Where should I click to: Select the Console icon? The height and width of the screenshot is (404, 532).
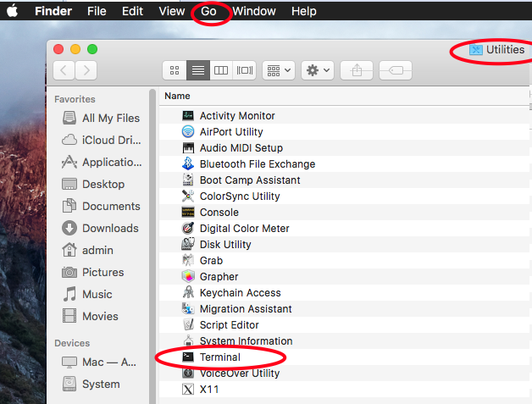click(x=188, y=213)
